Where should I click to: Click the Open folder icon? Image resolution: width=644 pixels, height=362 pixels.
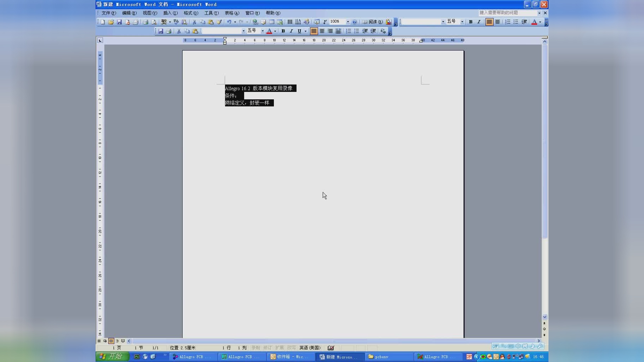[x=111, y=22]
